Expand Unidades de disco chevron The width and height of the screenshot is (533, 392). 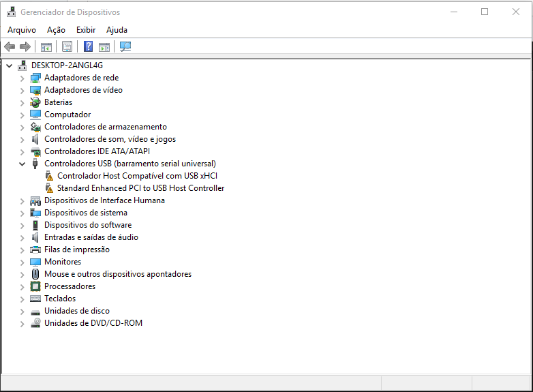click(22, 311)
